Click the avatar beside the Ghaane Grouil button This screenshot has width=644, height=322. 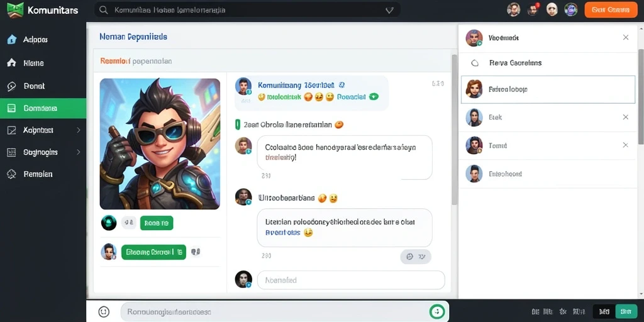109,252
